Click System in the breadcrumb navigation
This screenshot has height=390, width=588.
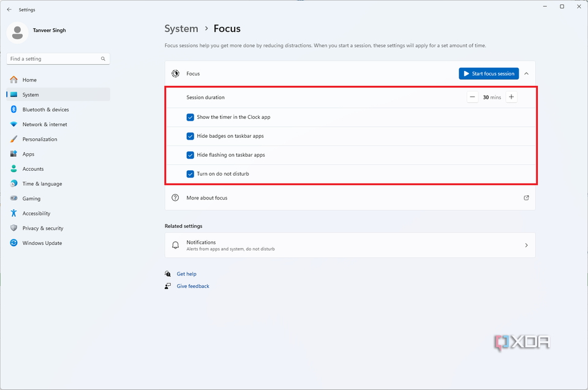(181, 28)
